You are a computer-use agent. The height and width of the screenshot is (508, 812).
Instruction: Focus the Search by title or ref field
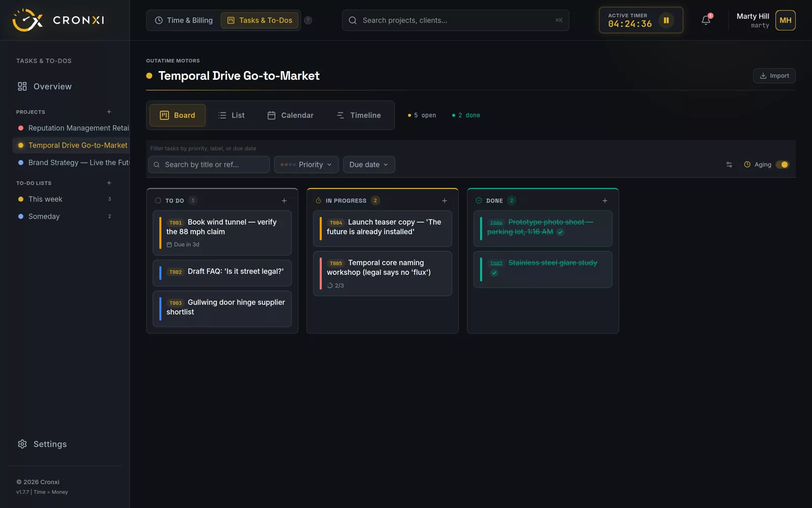point(209,165)
